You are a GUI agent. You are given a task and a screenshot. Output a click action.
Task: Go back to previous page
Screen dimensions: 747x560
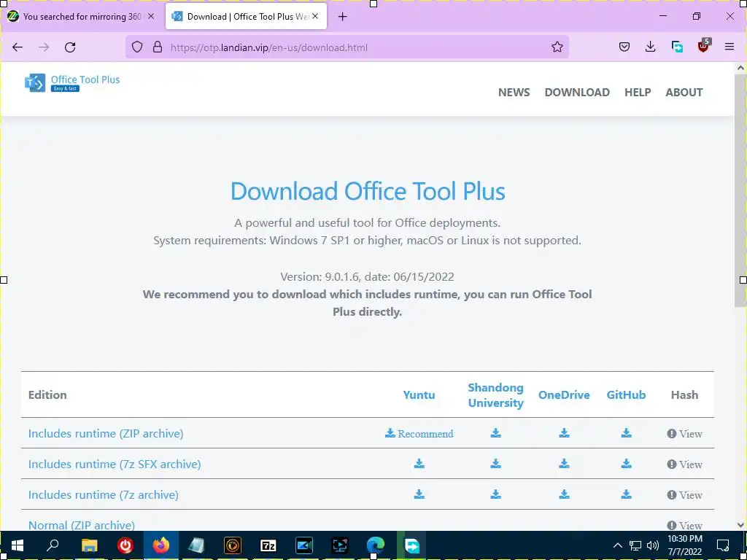point(18,47)
